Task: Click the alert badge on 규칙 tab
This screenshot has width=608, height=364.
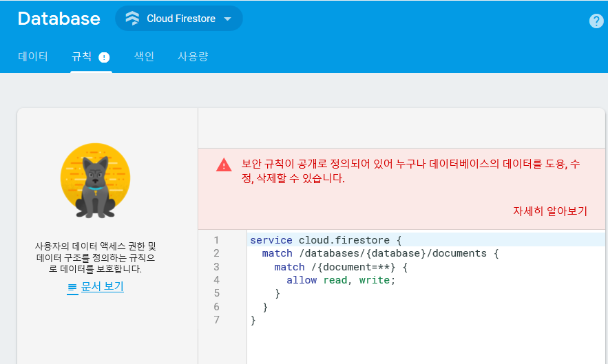Action: coord(105,57)
